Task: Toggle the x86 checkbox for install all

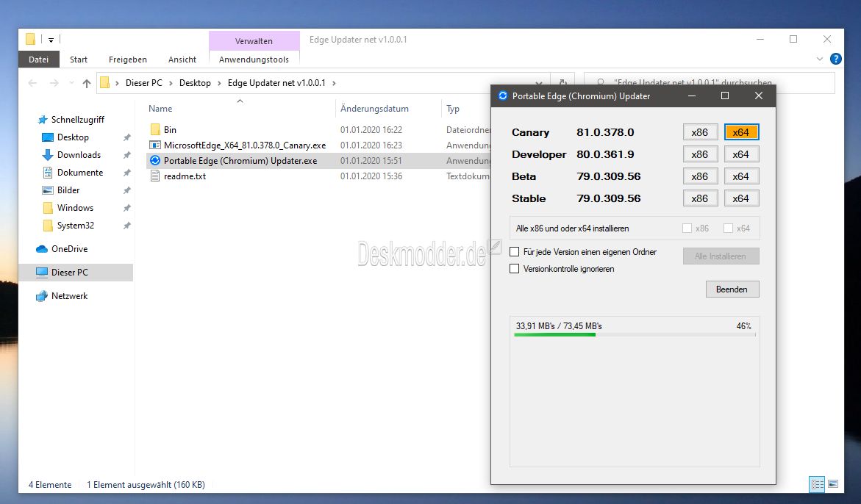Action: [x=687, y=228]
